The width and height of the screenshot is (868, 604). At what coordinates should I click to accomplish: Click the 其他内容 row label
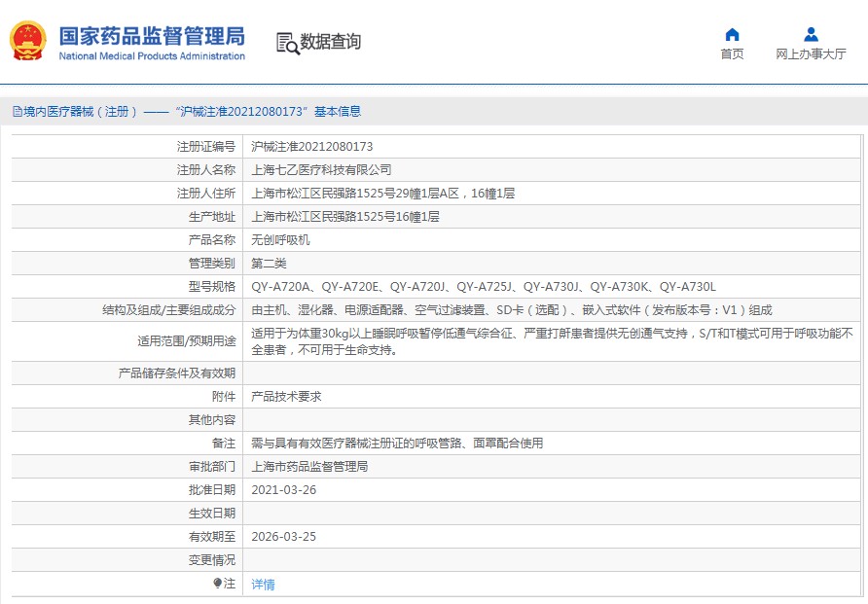pyautogui.click(x=212, y=420)
